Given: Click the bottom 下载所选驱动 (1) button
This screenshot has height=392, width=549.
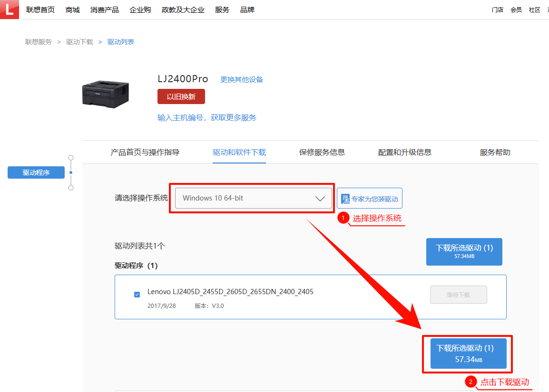Looking at the screenshot, I should (468, 354).
